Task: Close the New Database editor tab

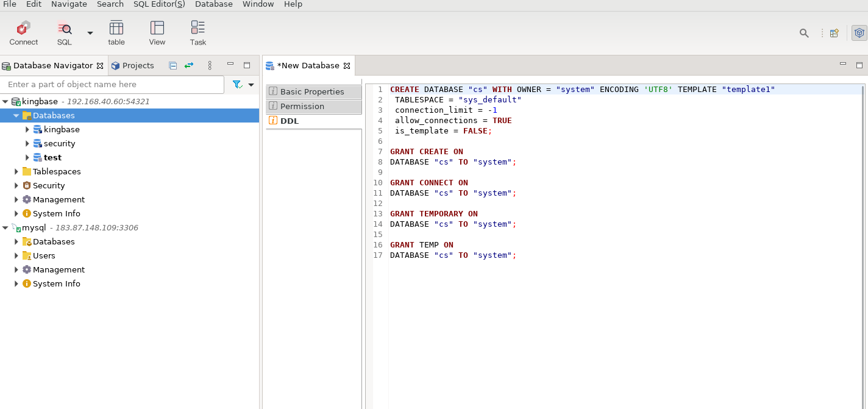Action: 347,66
